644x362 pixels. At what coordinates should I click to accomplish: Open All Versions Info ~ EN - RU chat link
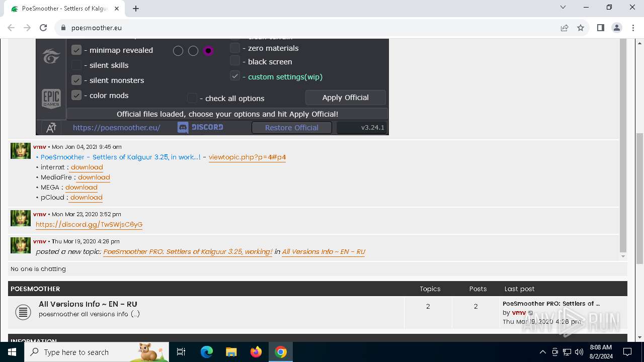(x=324, y=251)
